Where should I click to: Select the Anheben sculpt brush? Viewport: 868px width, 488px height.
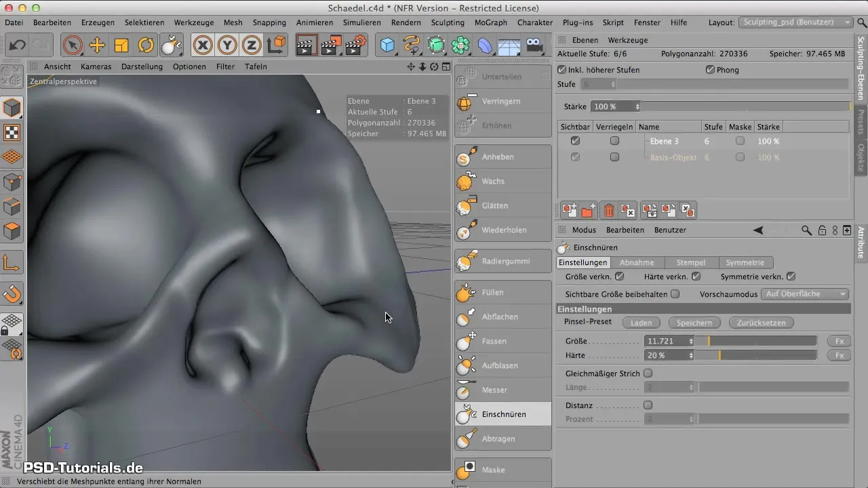pyautogui.click(x=503, y=157)
